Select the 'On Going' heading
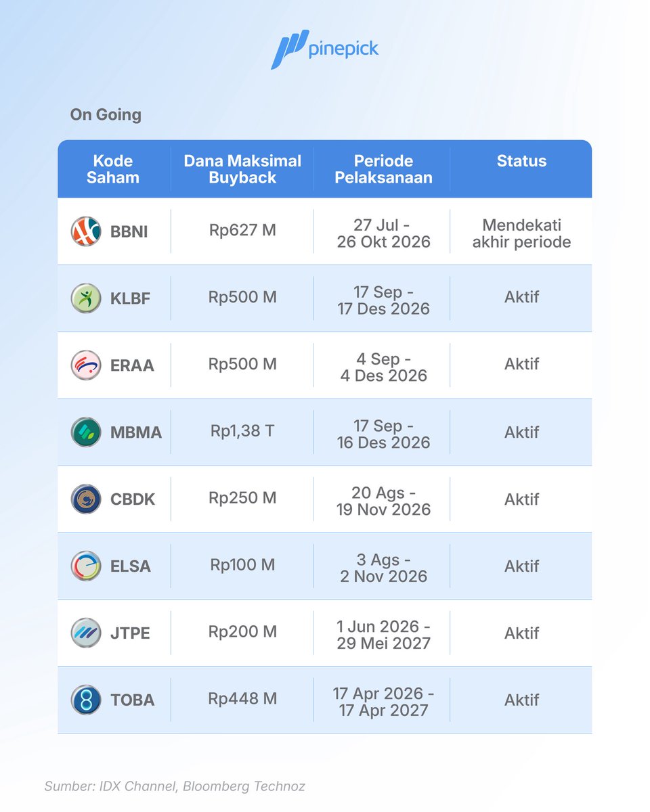 click(x=106, y=115)
